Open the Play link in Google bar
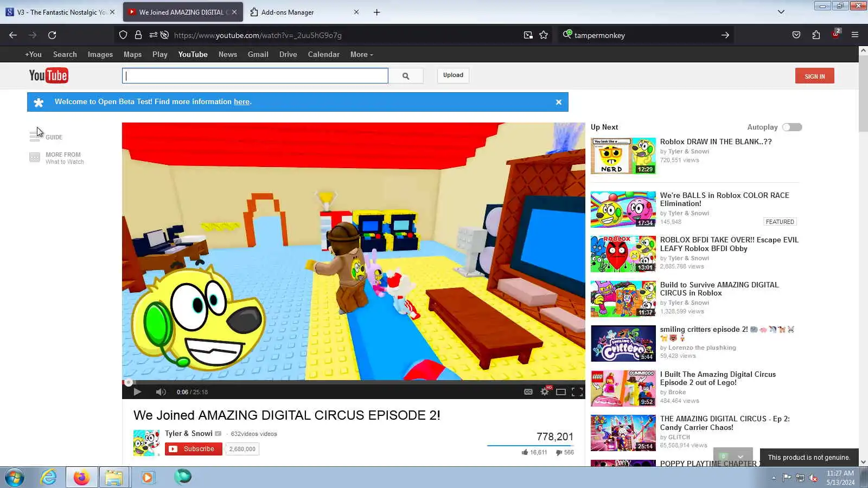 click(160, 54)
